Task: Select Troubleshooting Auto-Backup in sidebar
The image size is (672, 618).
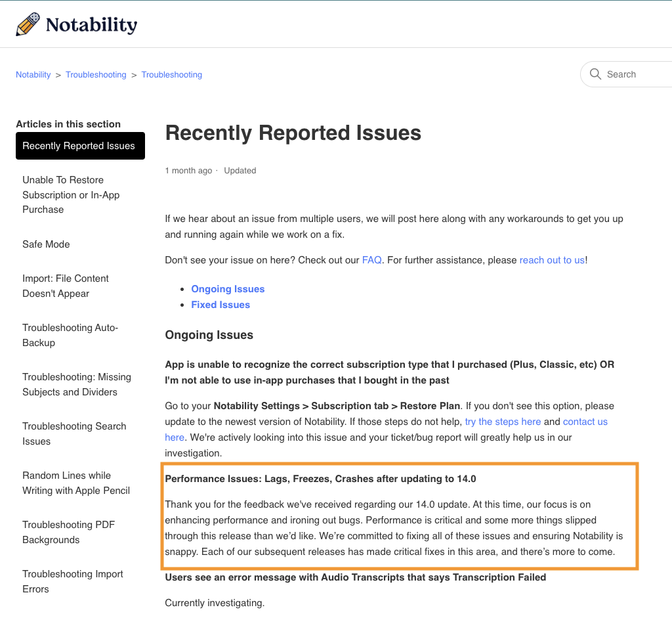Action: pyautogui.click(x=70, y=335)
